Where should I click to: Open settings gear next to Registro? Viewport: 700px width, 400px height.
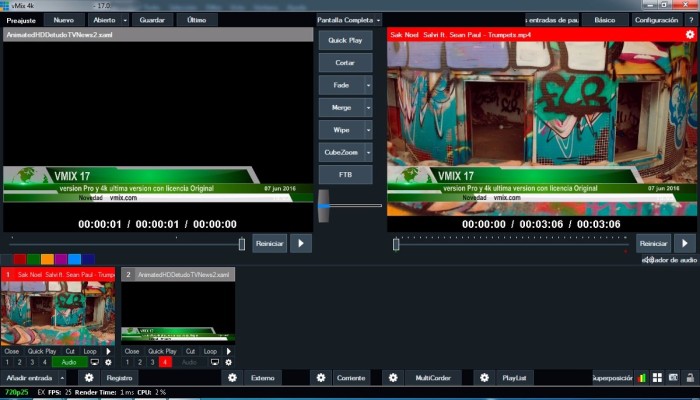coord(89,378)
